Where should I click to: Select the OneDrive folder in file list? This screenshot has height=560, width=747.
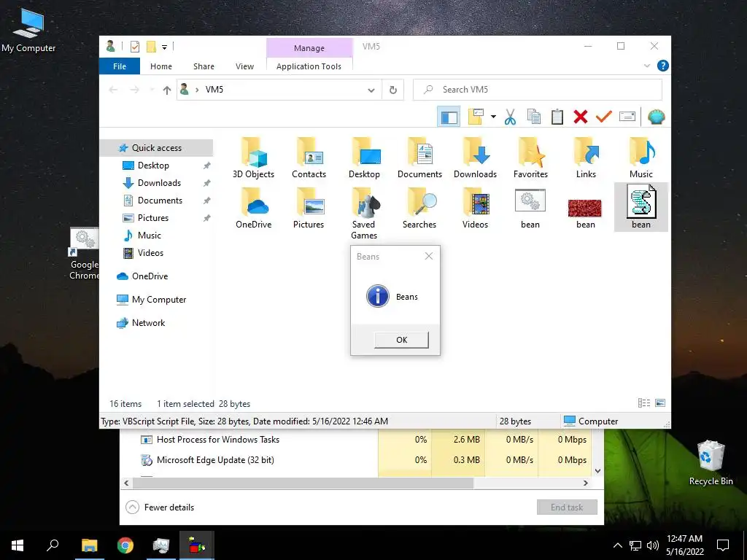point(253,209)
